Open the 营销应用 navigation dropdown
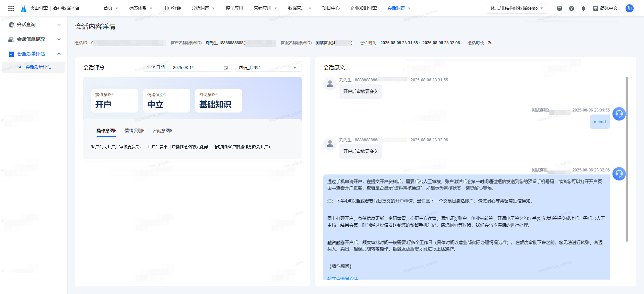The width and height of the screenshot is (644, 294). point(265,8)
